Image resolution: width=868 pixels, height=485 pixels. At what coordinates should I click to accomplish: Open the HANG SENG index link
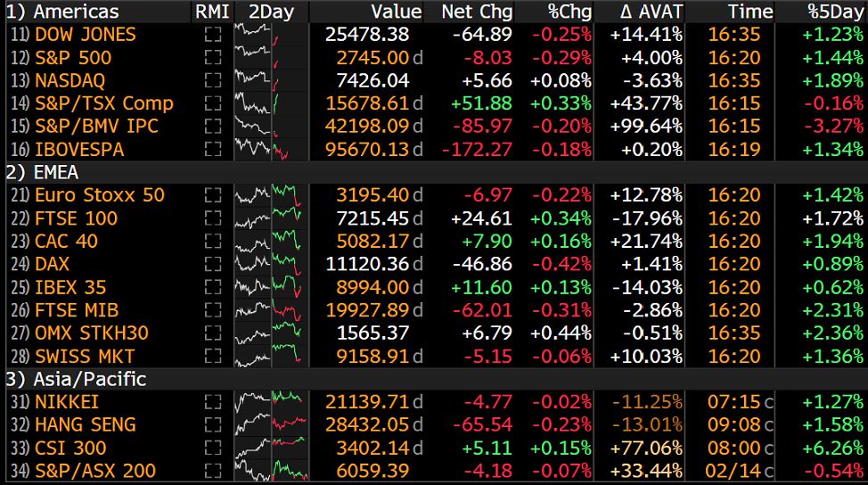point(86,424)
